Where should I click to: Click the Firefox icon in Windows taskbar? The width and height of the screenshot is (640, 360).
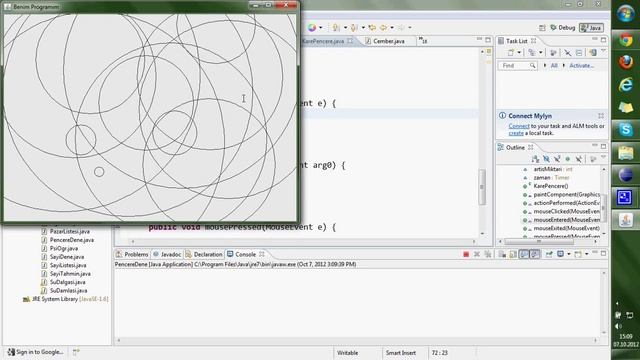(625, 62)
